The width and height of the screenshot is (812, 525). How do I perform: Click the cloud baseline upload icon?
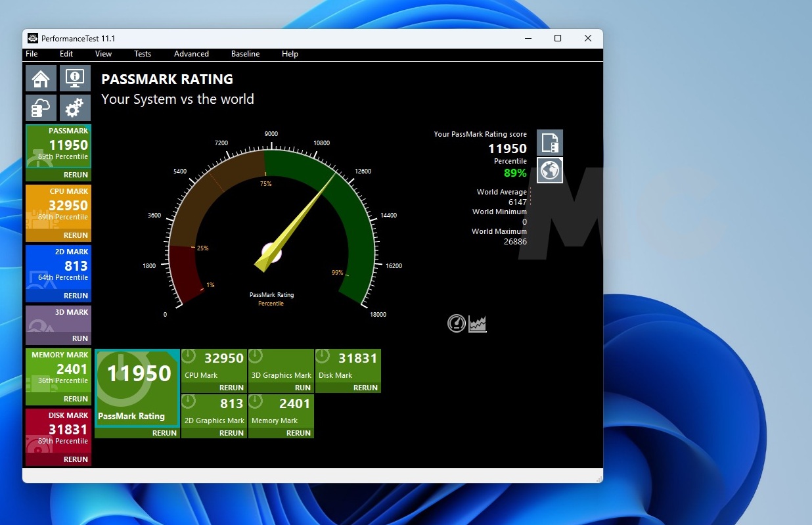click(41, 108)
